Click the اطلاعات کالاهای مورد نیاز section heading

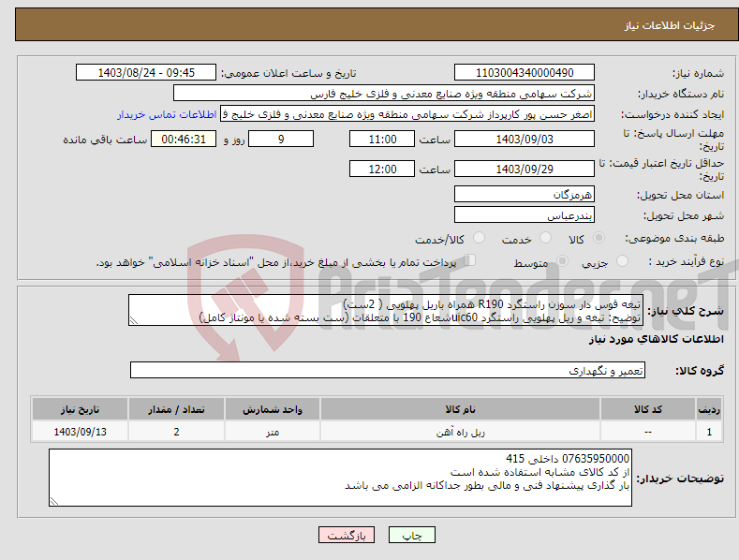tap(656, 339)
